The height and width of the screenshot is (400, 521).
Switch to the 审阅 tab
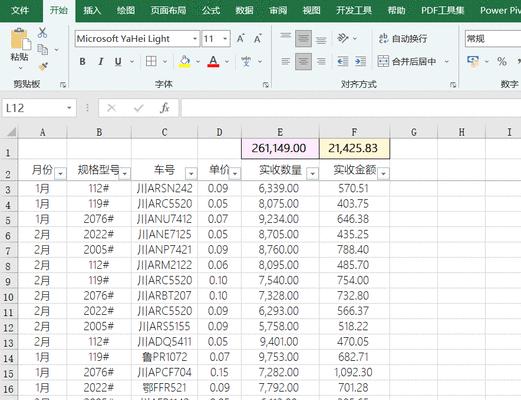tap(278, 10)
